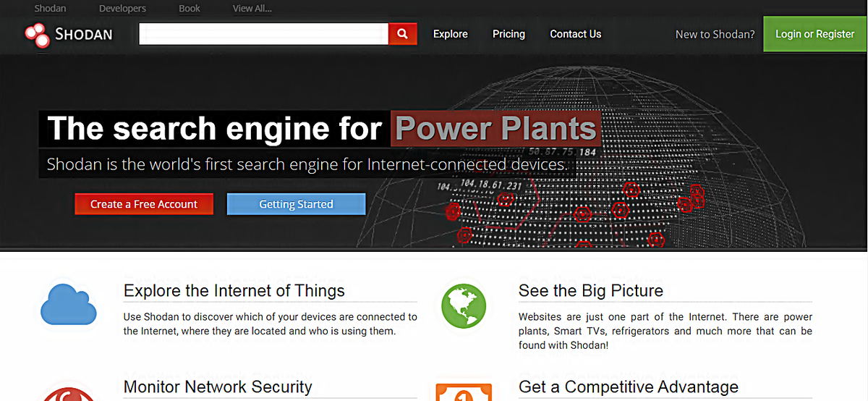868x401 pixels.
Task: Click the red search magnifier button
Action: 403,34
